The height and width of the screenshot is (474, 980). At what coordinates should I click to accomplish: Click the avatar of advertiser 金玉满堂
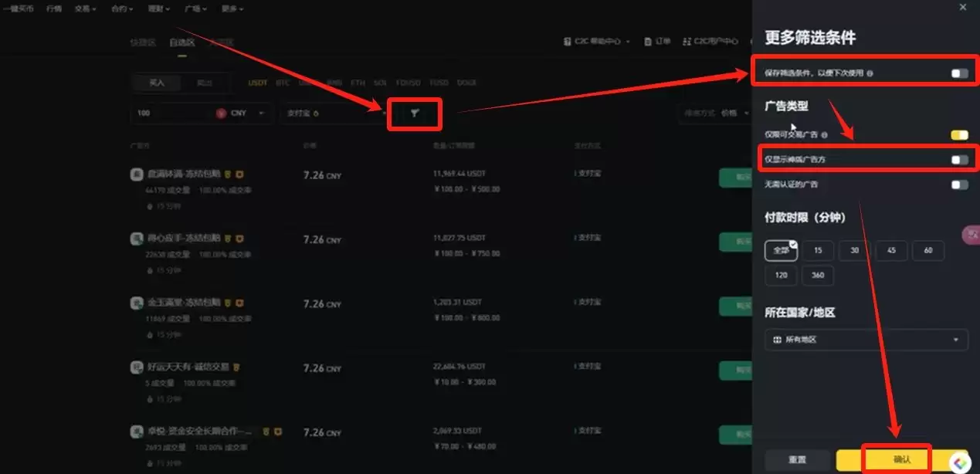pyautogui.click(x=136, y=303)
